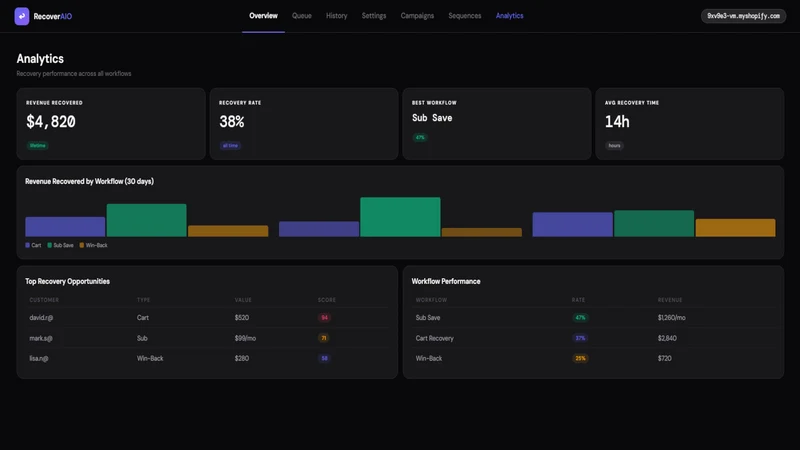Click the $99/mo value cell
The width and height of the screenshot is (800, 450).
click(245, 338)
